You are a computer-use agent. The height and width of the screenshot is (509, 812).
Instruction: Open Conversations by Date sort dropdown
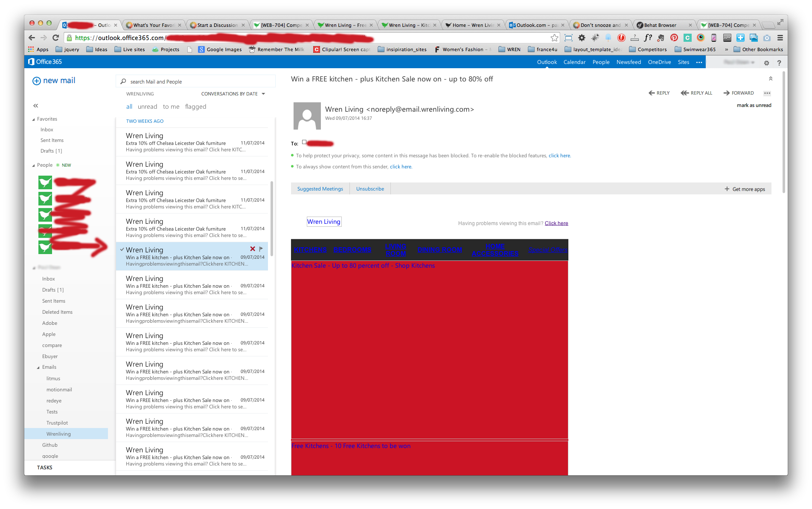click(x=233, y=94)
